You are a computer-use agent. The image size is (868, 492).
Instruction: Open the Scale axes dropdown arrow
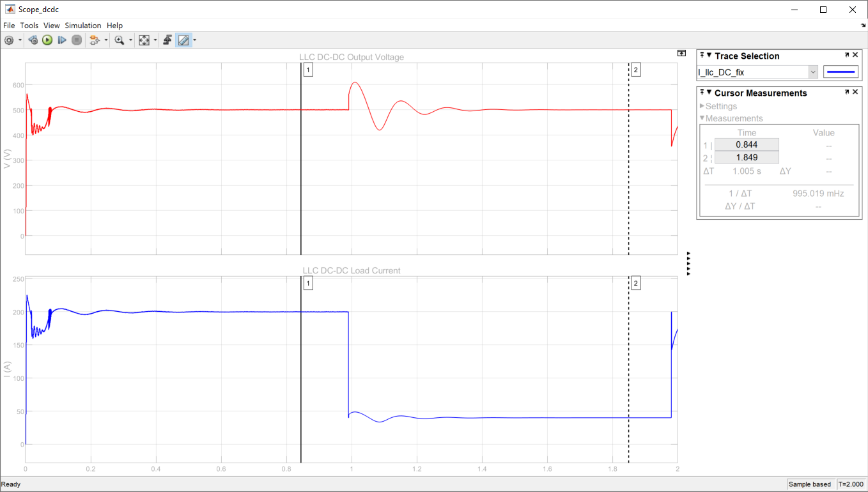[155, 40]
